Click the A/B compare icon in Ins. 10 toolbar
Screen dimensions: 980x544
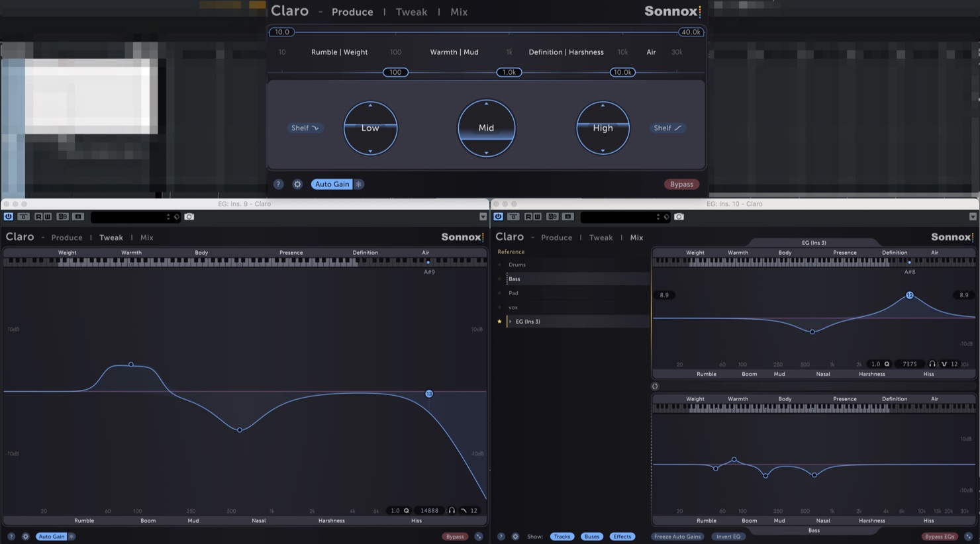(552, 216)
